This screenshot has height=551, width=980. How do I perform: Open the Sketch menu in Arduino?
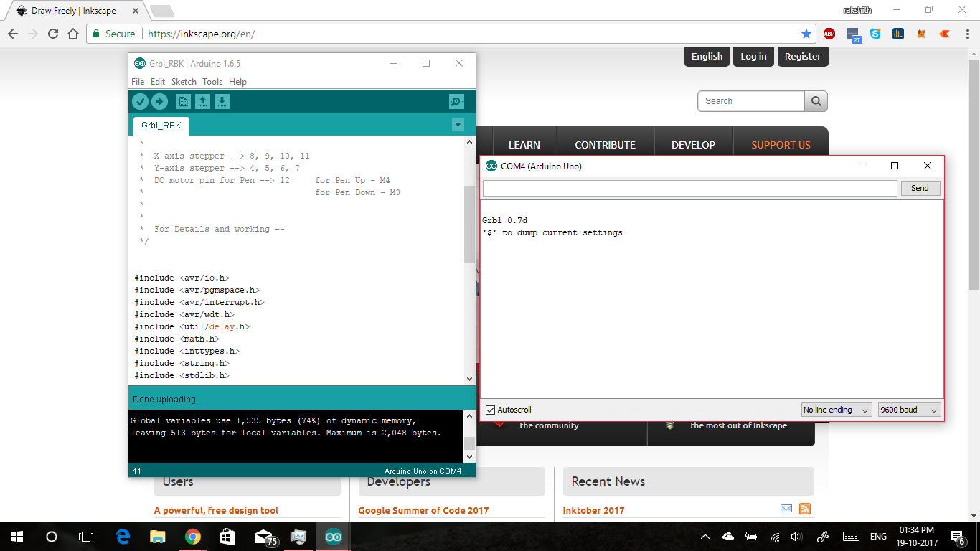pyautogui.click(x=184, y=82)
